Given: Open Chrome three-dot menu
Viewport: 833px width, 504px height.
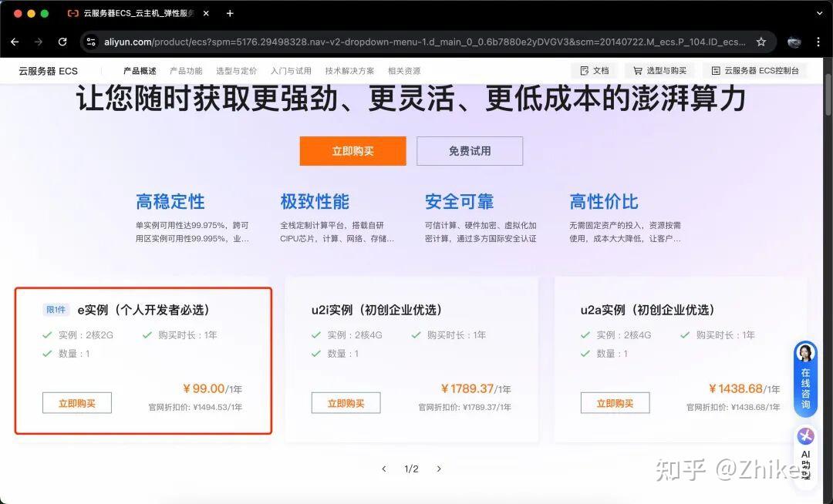Looking at the screenshot, I should [x=818, y=42].
